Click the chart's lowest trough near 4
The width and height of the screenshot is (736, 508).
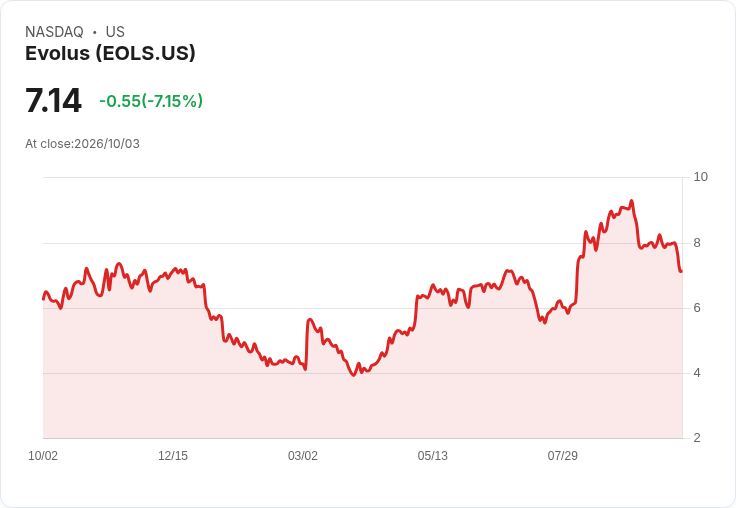click(x=354, y=375)
